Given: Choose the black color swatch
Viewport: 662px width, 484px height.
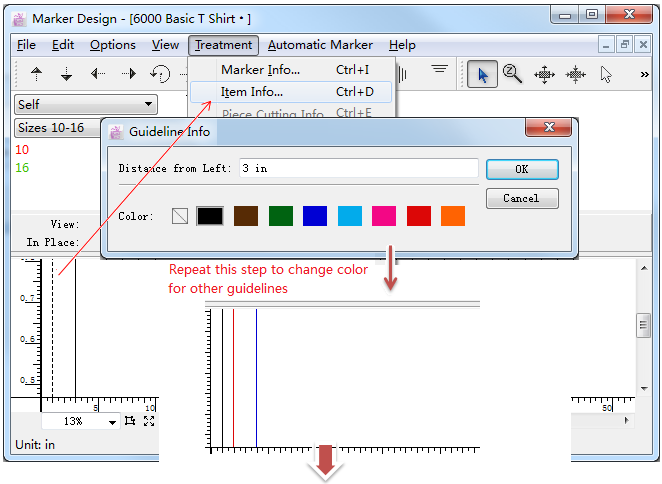Looking at the screenshot, I should tap(210, 216).
